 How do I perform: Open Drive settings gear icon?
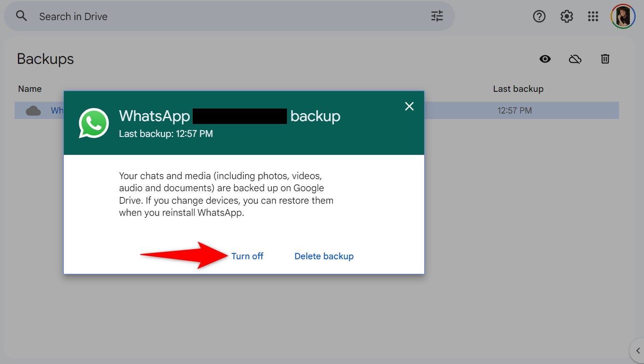(x=566, y=16)
